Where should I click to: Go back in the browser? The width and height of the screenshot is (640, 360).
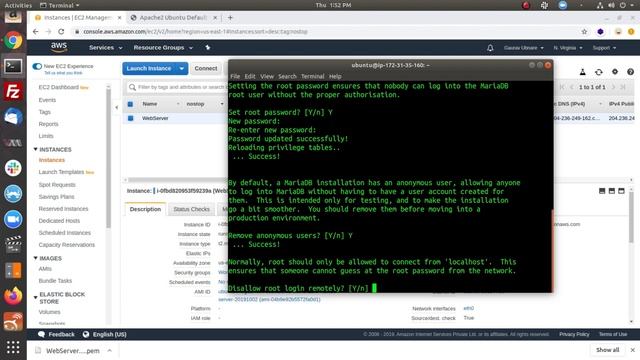(x=36, y=31)
